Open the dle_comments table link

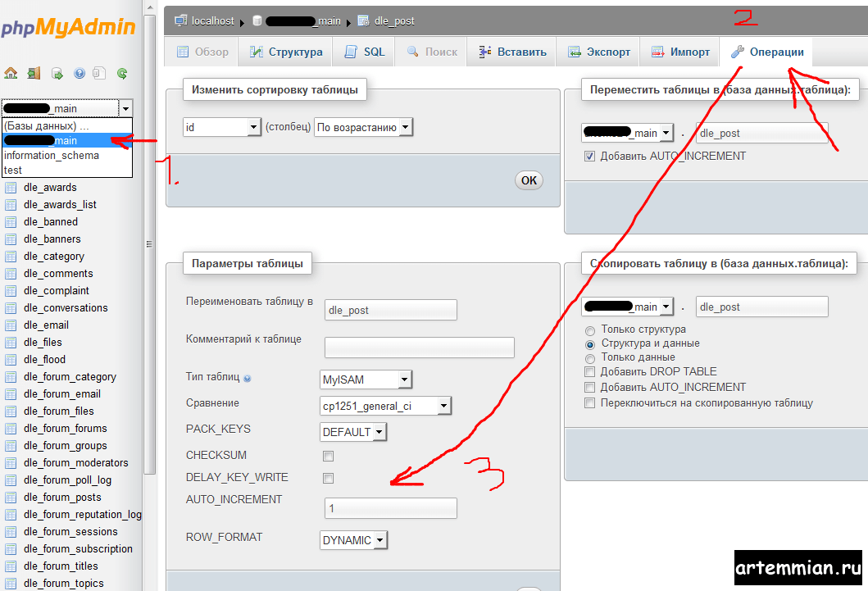[57, 274]
